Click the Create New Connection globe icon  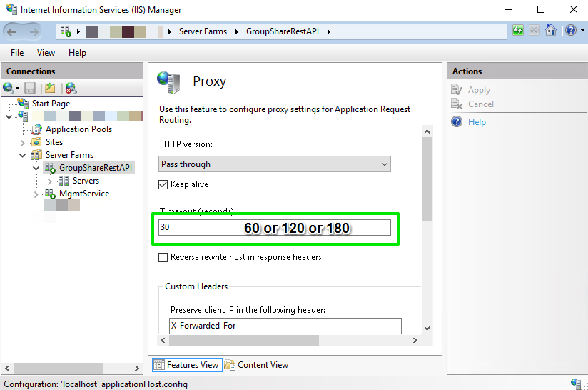(x=9, y=88)
